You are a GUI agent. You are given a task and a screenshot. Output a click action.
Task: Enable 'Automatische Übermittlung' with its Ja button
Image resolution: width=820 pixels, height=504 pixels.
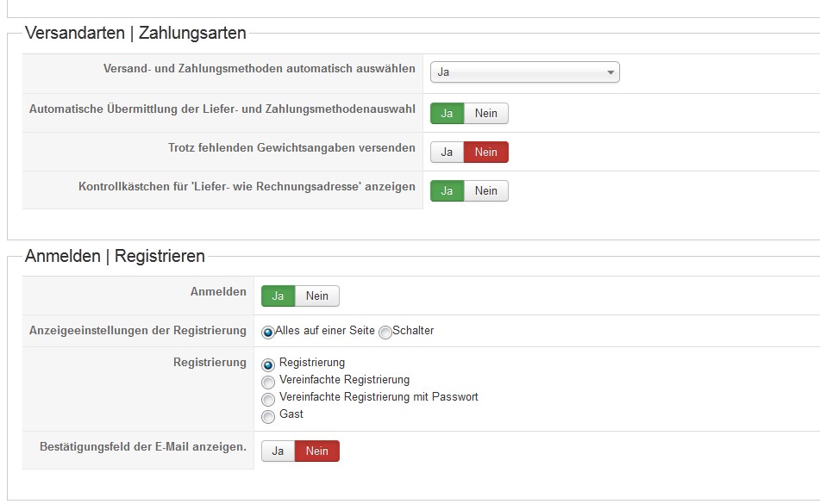coord(447,114)
